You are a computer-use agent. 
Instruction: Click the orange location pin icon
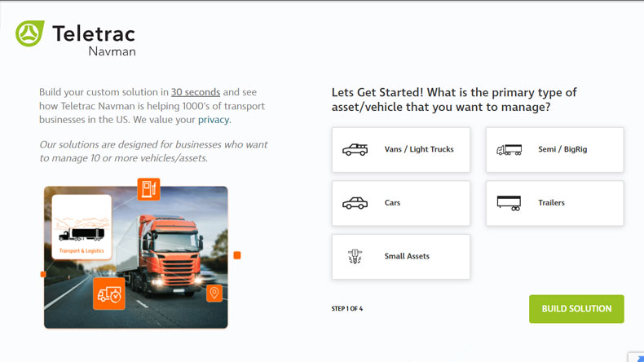pos(214,293)
